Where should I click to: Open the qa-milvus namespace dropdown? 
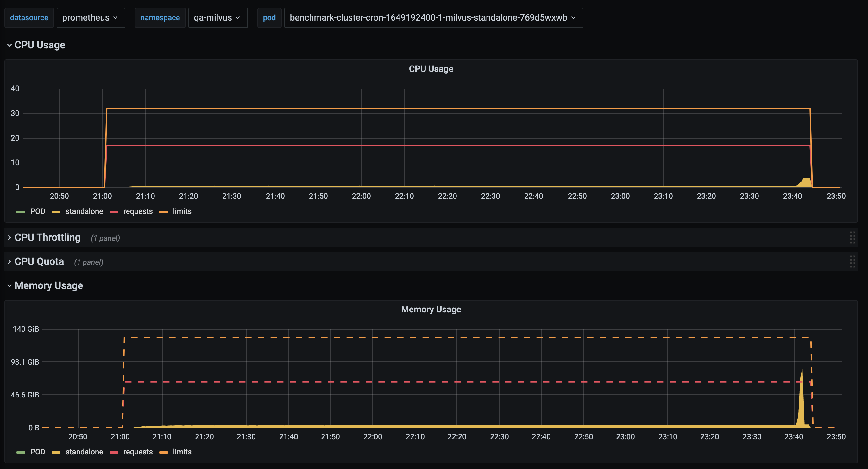pos(217,17)
